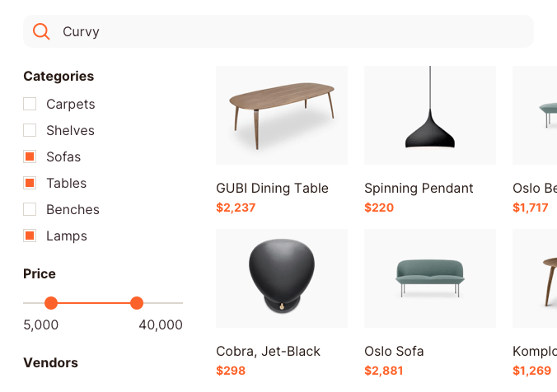Click the search magnifier icon
The width and height of the screenshot is (557, 392).
pyautogui.click(x=41, y=32)
